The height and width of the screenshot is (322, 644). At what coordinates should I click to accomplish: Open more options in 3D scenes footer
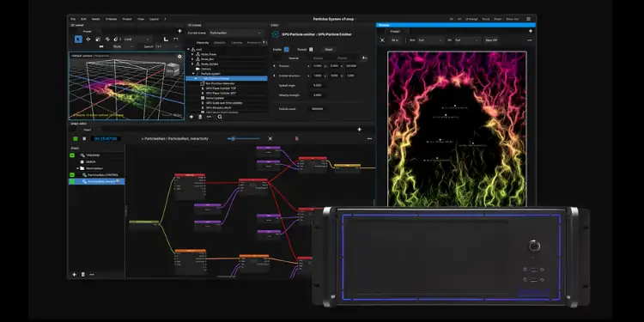209,117
